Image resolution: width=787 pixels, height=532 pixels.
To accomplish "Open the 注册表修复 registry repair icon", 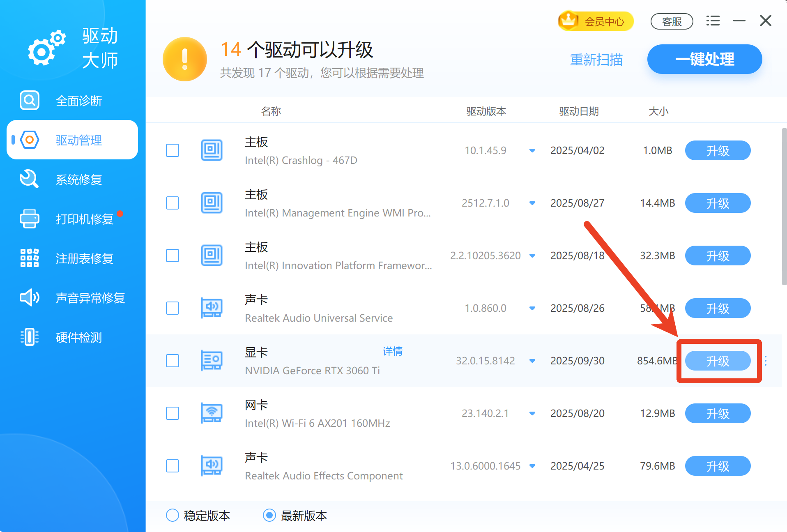I will [x=29, y=258].
